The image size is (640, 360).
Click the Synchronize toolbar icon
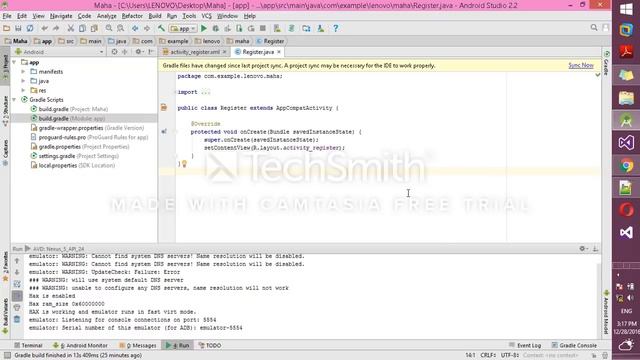[30, 28]
